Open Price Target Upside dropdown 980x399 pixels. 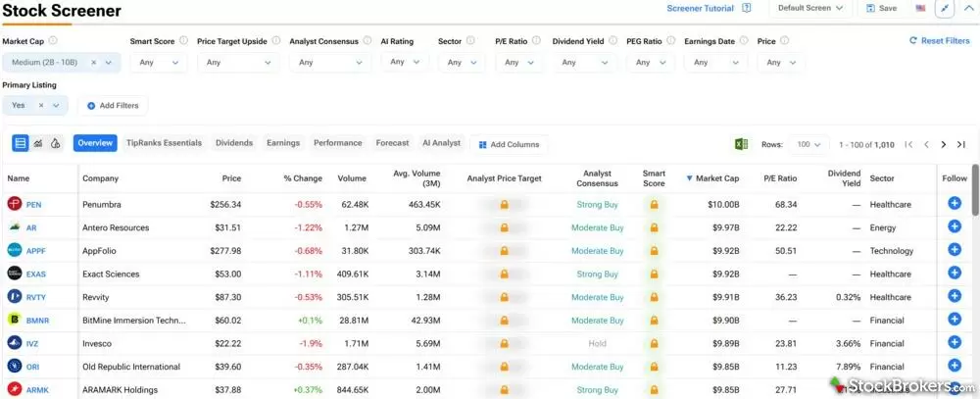(238, 63)
